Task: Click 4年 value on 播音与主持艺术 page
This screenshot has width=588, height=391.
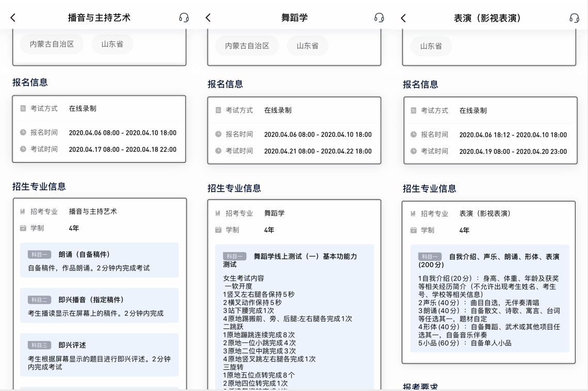Action: 74,228
